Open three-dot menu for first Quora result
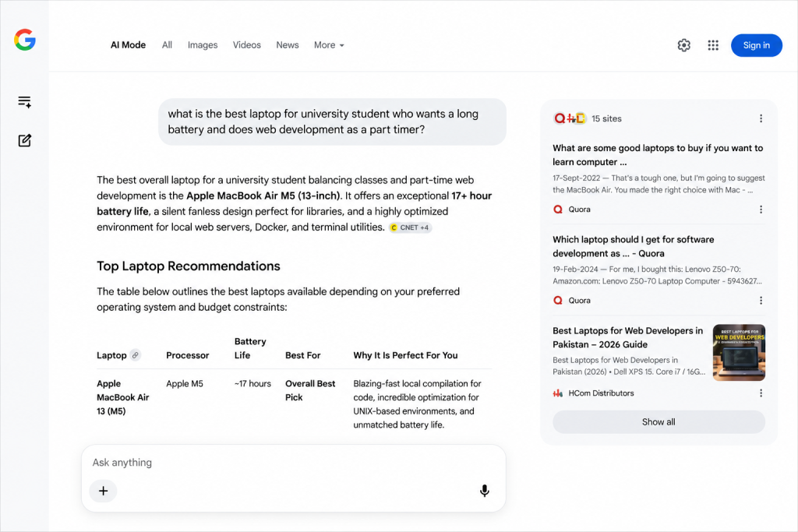798x532 pixels. point(761,210)
